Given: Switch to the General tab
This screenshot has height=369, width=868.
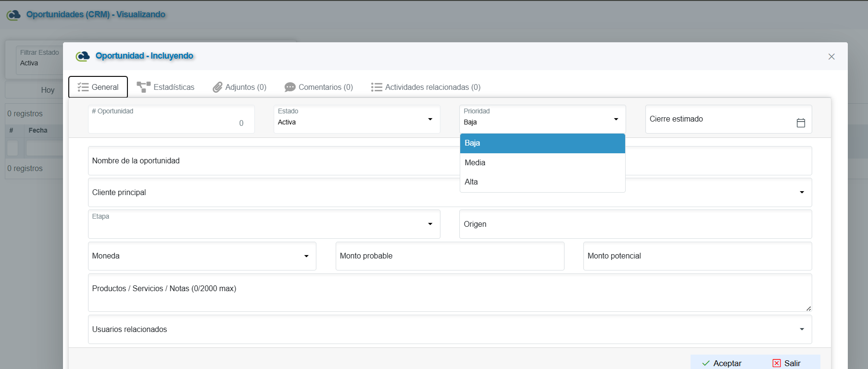Looking at the screenshot, I should click(x=98, y=87).
